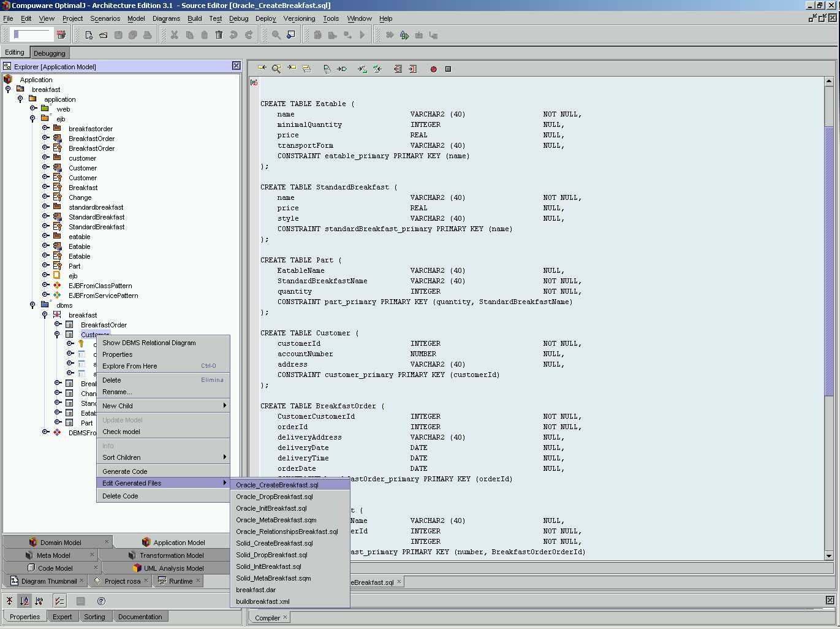Click the Help question mark icon in Properties panel
This screenshot has width=840, height=629.
coord(101,601)
